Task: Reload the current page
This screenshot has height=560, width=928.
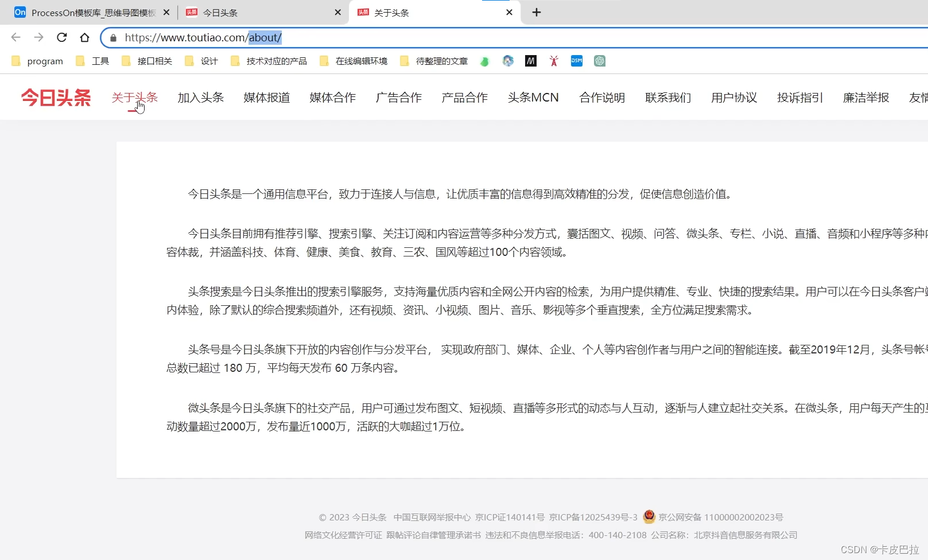Action: [61, 37]
